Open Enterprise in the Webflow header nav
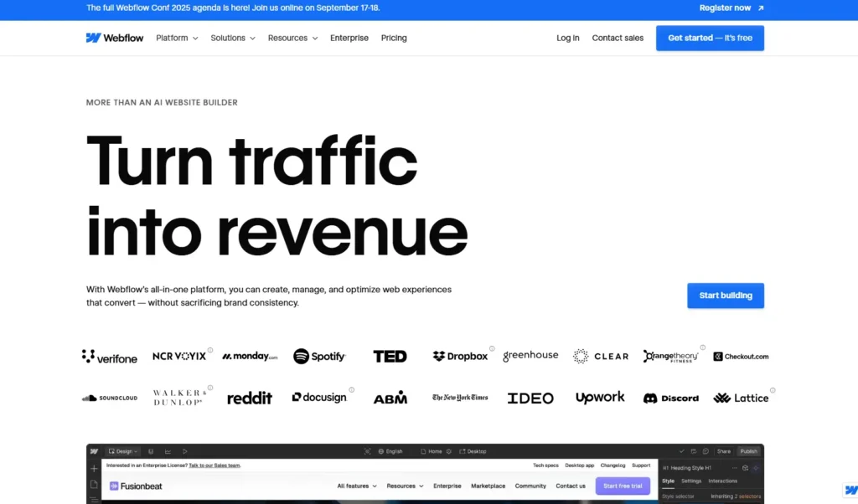Image resolution: width=858 pixels, height=504 pixels. pos(349,39)
